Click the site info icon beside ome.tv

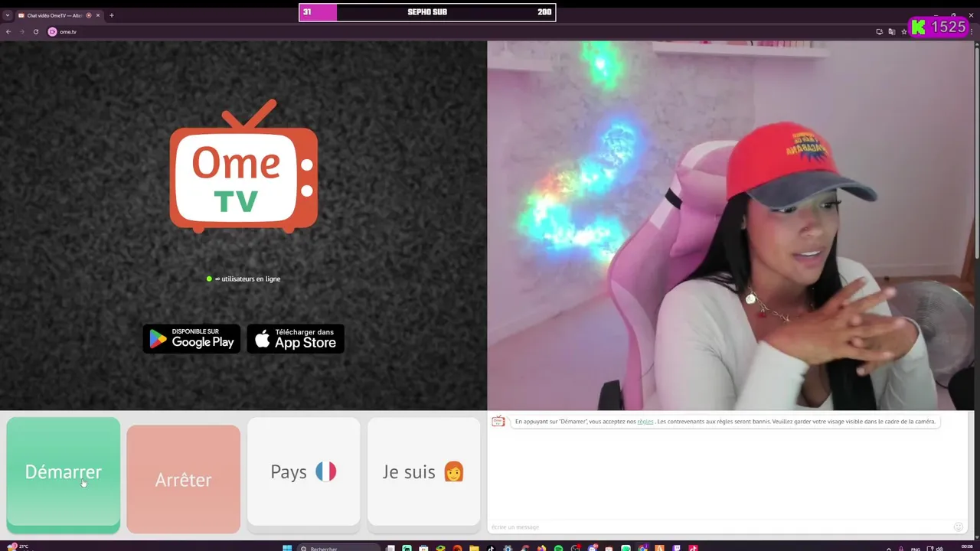[x=52, y=31]
